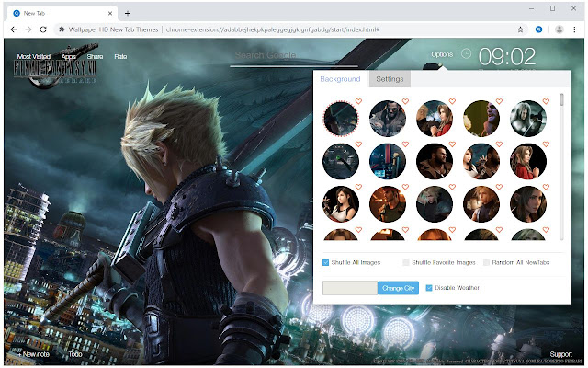Click the Search Google field
Screen dimensions: 588x368
pyautogui.click(x=294, y=55)
